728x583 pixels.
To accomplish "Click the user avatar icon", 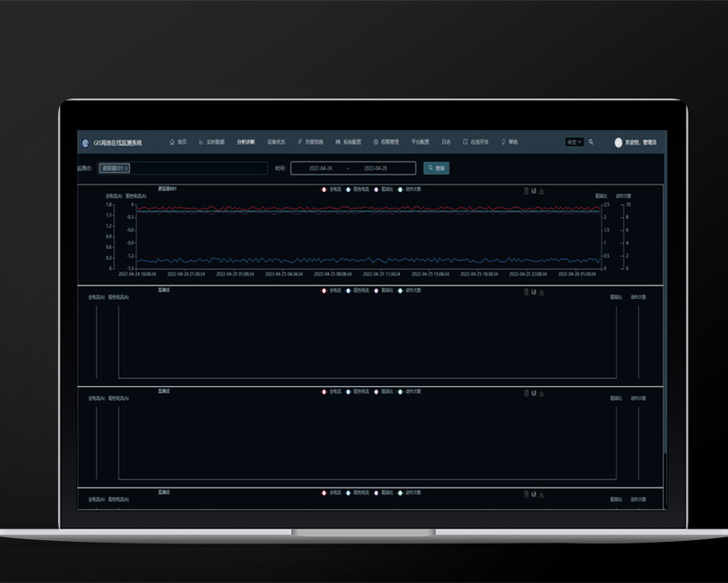I will coord(618,142).
